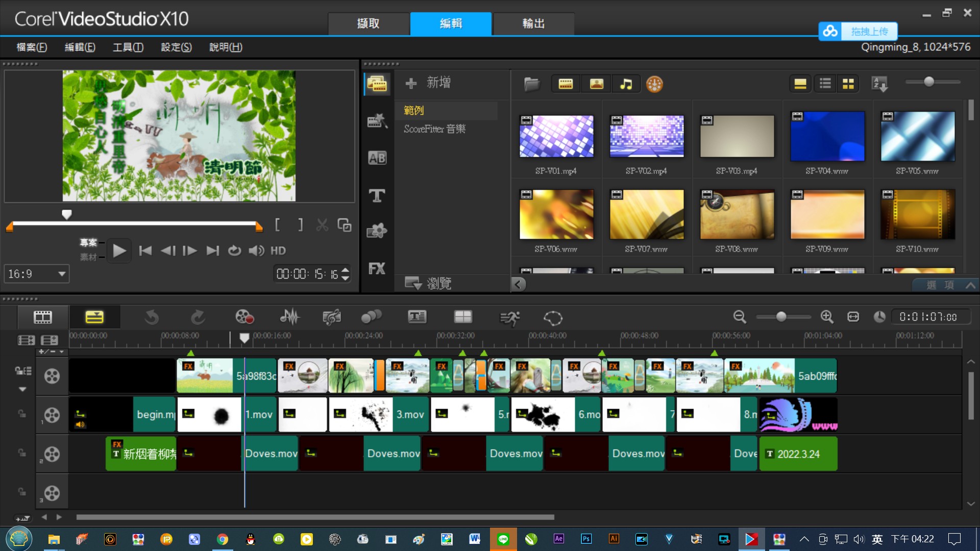Screen dimensions: 980x551
Task: Switch to Storyboard view
Action: (43, 317)
